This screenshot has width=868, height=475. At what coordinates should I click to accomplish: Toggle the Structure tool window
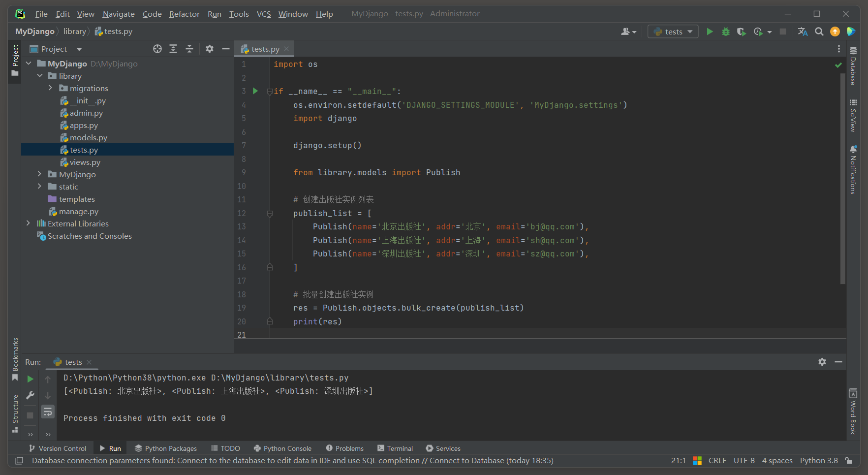[x=15, y=413]
